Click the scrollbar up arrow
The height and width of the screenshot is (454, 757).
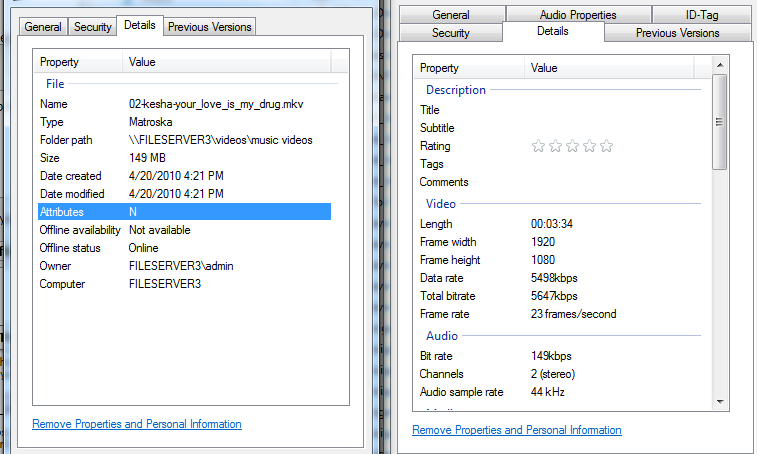coord(720,66)
